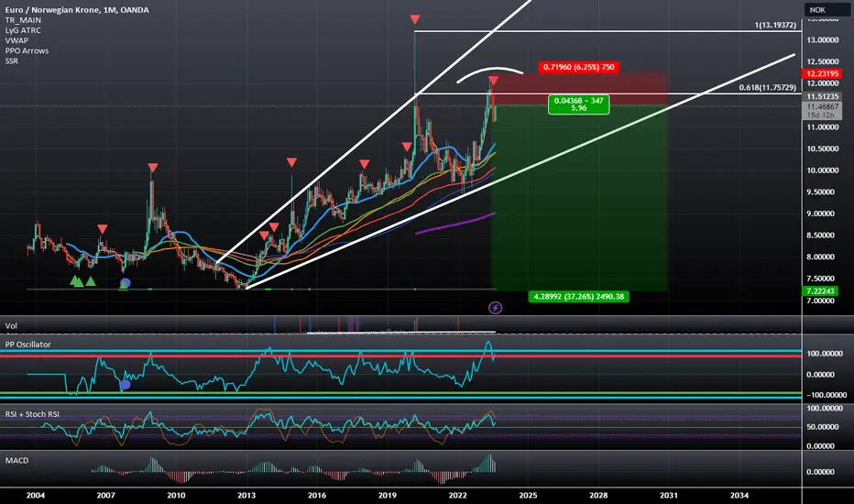854x504 pixels.
Task: Click the red 12.23195 price axis tag
Action: click(x=823, y=73)
